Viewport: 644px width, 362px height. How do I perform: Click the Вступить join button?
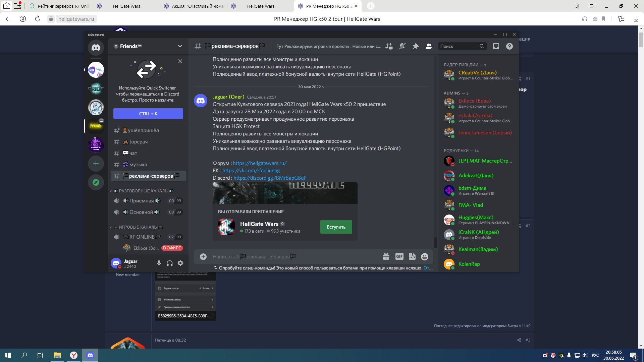coord(336,227)
